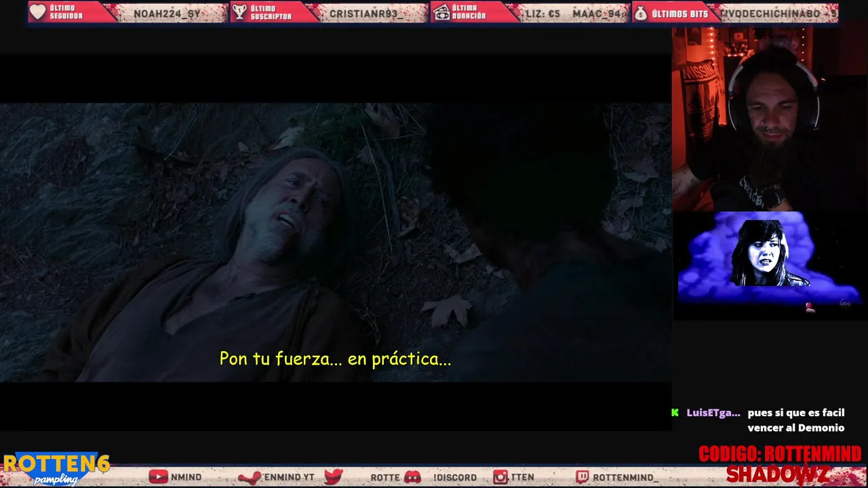Click the green K badge beside LuisETga

coord(675,412)
